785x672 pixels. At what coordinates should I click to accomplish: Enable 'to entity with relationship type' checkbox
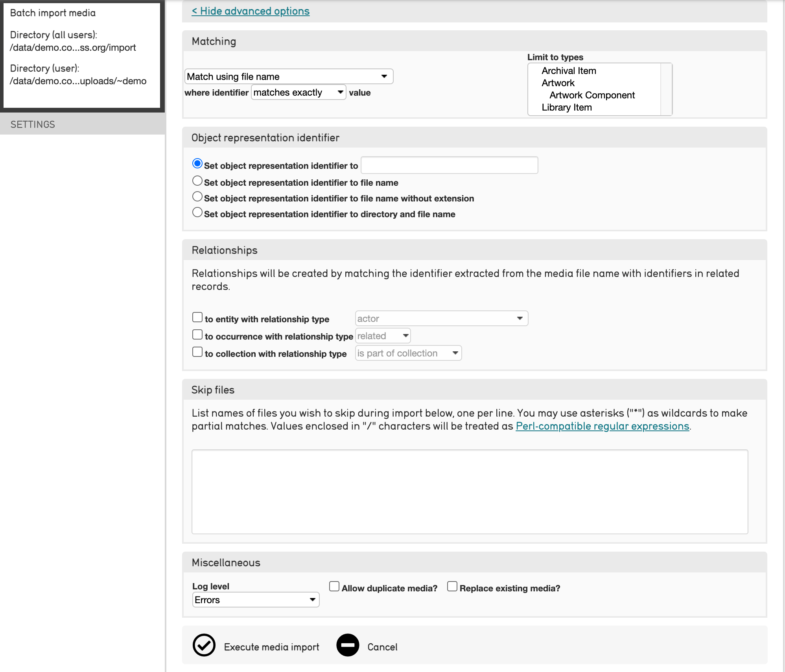(197, 317)
